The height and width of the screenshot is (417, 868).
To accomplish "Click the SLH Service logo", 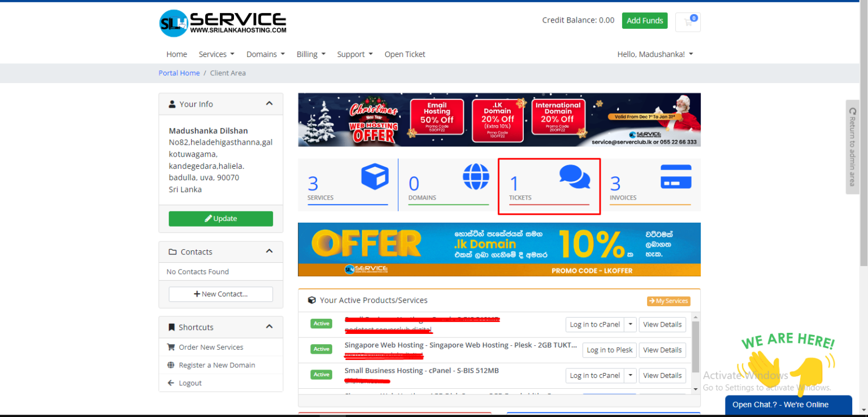I will (223, 23).
